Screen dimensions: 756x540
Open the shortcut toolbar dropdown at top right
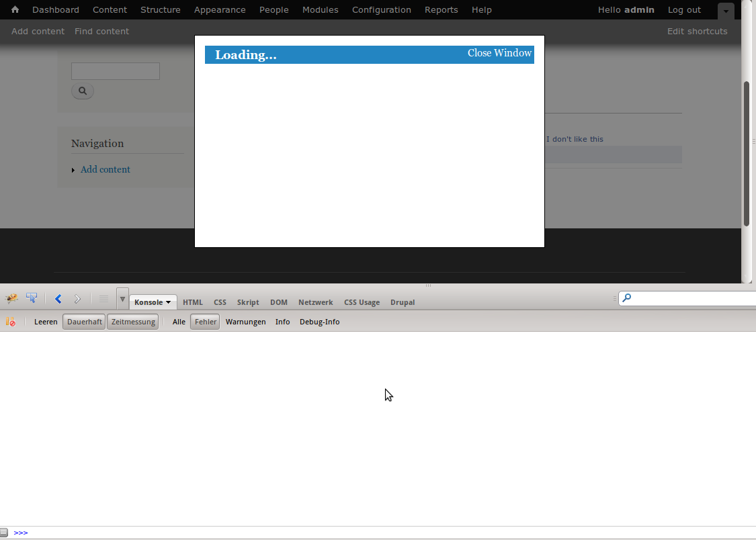725,12
